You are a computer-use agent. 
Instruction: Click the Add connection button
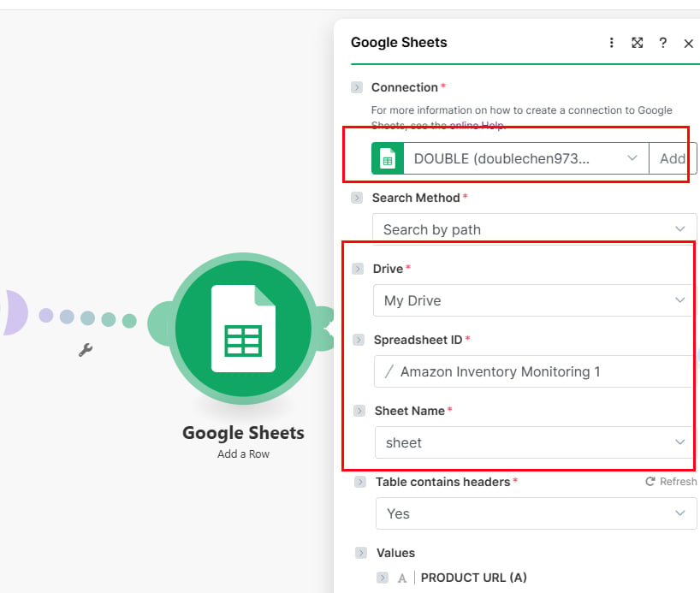click(x=673, y=158)
